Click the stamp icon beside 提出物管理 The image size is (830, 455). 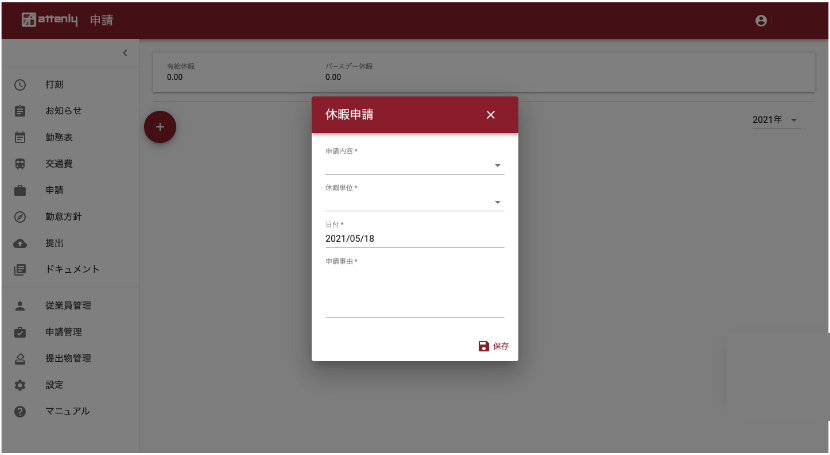[20, 359]
